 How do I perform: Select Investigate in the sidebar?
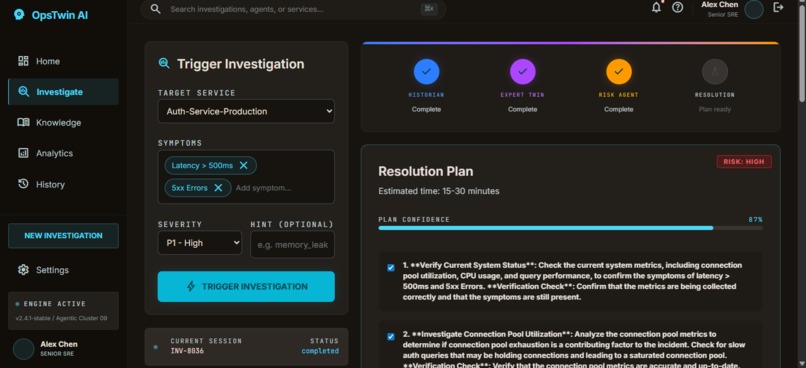pos(63,92)
